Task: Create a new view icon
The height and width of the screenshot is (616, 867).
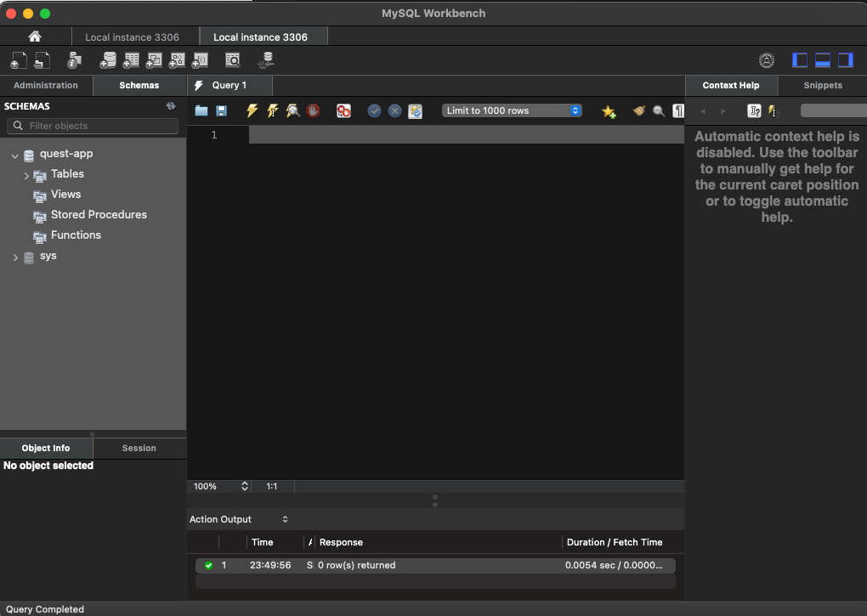Action: click(154, 60)
